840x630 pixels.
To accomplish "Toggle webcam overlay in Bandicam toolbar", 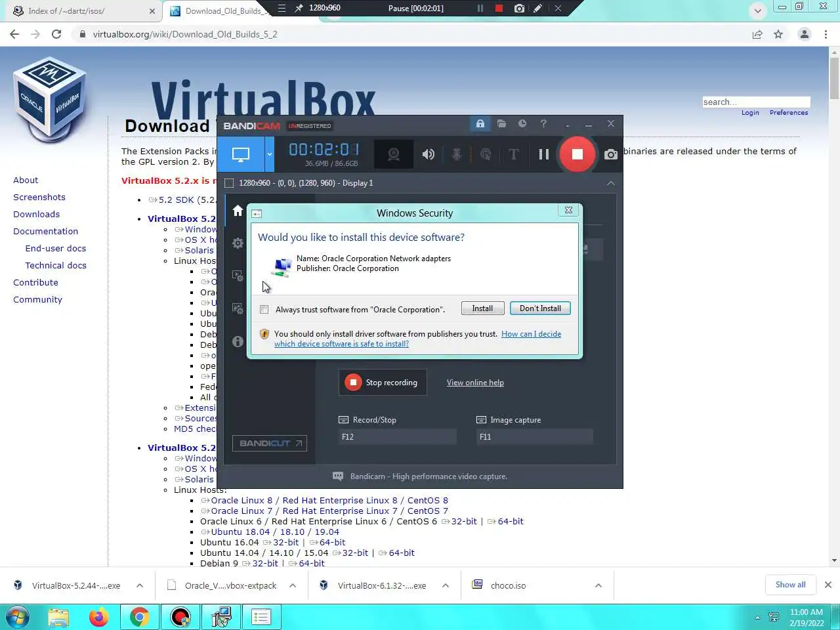I will pos(393,154).
